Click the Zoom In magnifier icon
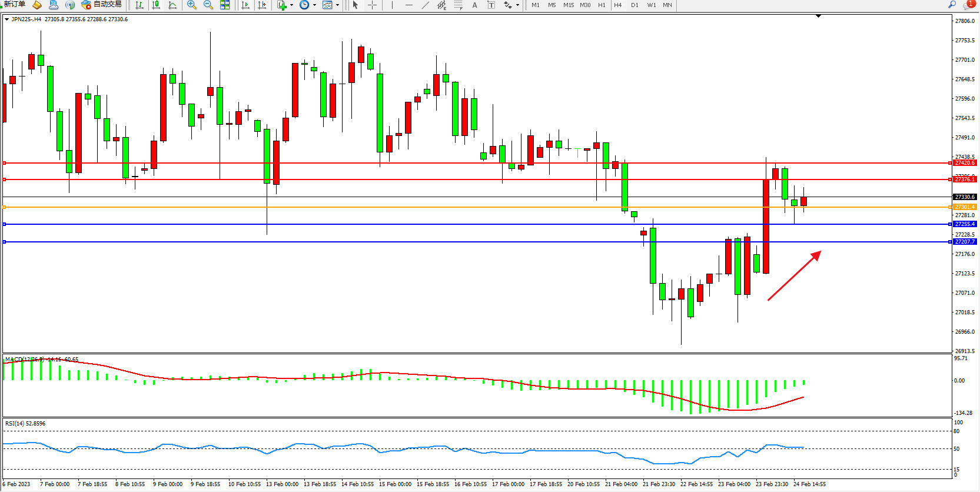The image size is (980, 492). [192, 5]
